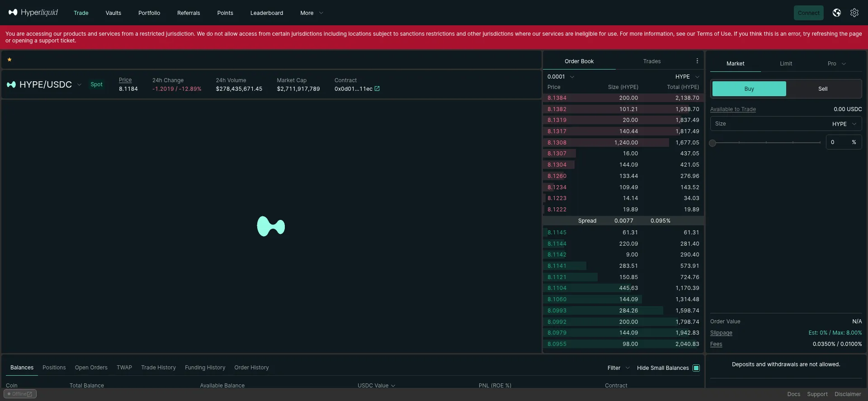The height and width of the screenshot is (401, 868).
Task: Toggle Hide Small Balances checkbox
Action: point(696,368)
